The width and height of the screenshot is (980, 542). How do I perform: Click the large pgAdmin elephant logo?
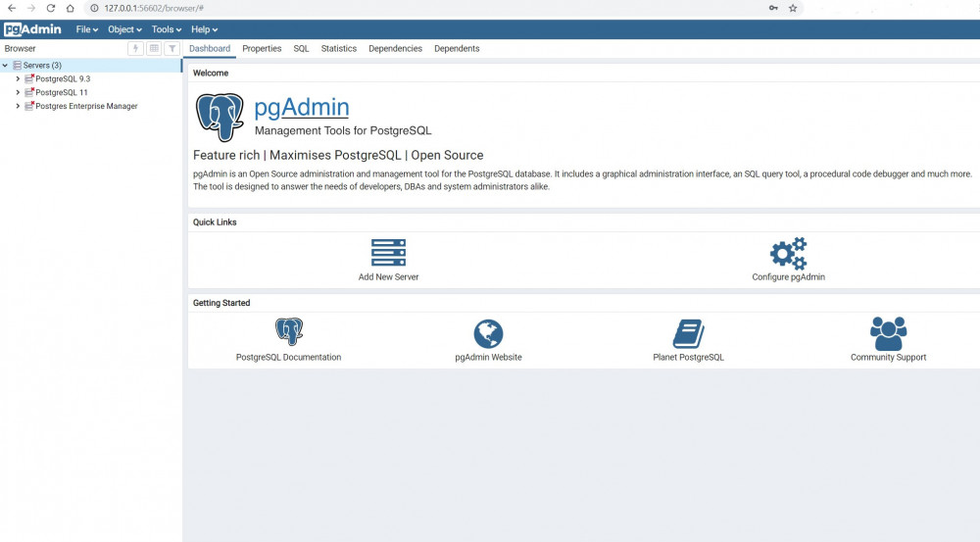tap(220, 117)
